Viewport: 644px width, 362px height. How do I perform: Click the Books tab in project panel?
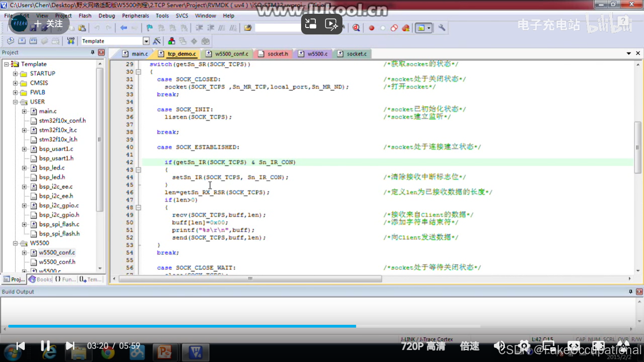[40, 279]
